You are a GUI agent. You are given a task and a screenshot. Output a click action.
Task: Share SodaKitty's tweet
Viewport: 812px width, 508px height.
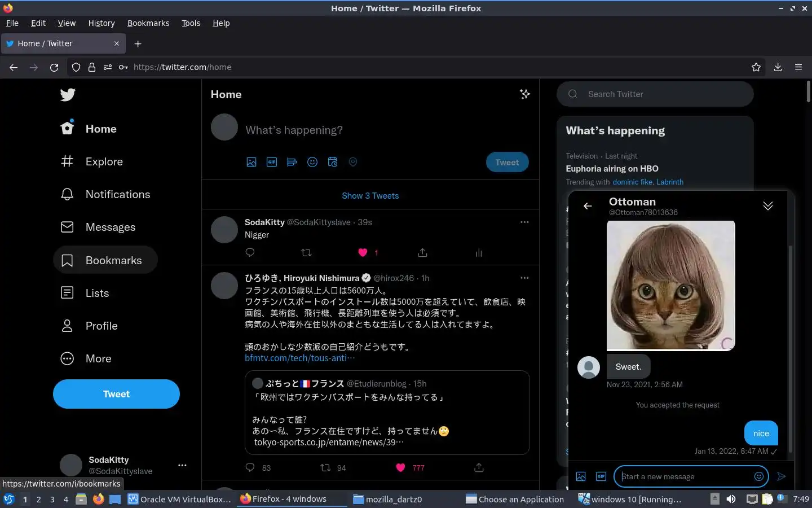click(422, 252)
